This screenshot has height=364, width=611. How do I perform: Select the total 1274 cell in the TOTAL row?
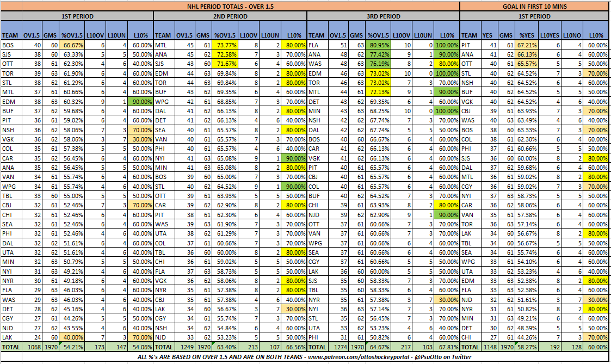coord(338,347)
